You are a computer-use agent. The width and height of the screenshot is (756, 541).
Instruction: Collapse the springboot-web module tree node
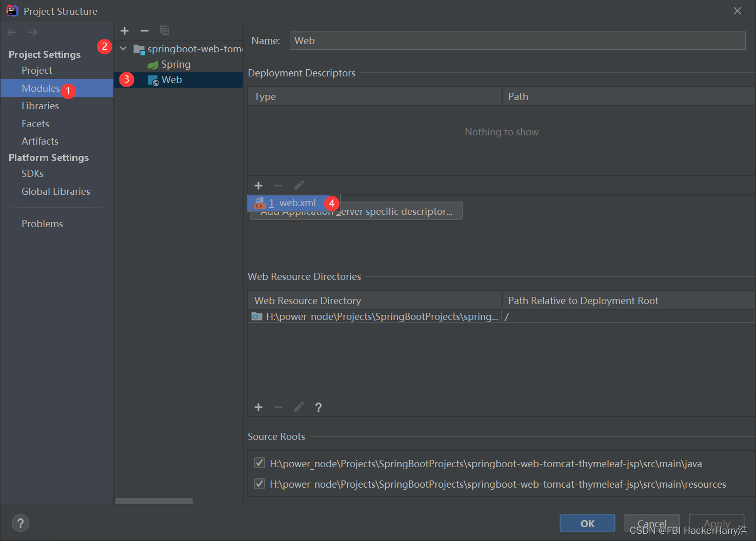pos(124,49)
